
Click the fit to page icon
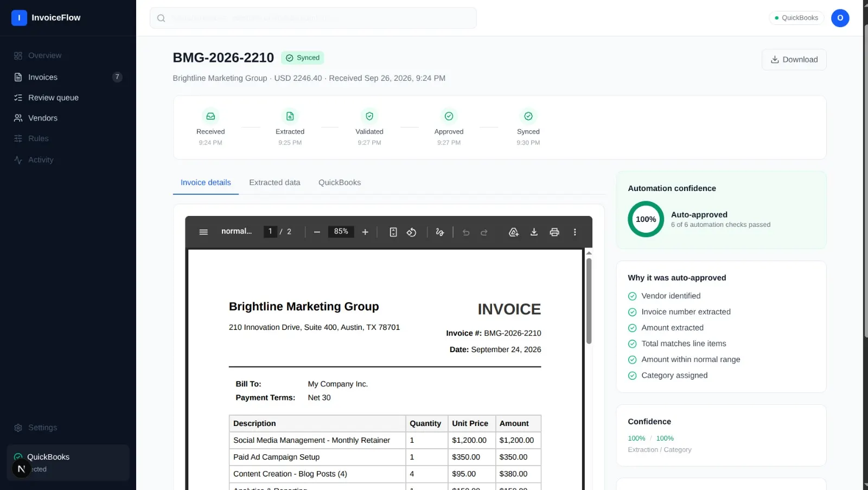pos(393,232)
